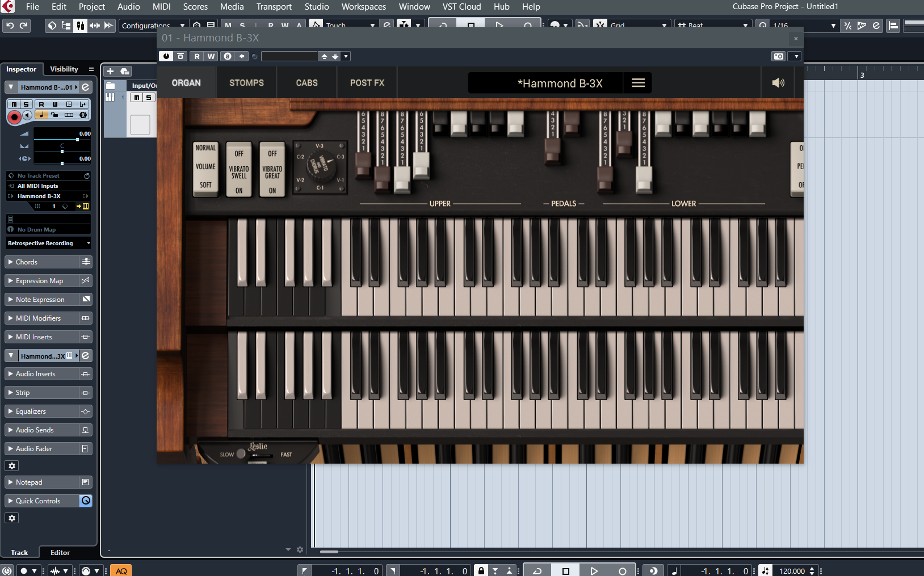924x576 pixels.
Task: Open the Transport menu
Action: point(274,7)
